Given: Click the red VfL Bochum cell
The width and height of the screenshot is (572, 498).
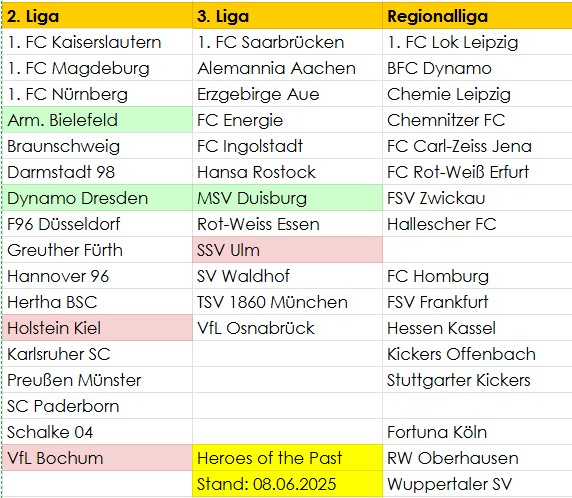Looking at the screenshot, I should (97, 458).
